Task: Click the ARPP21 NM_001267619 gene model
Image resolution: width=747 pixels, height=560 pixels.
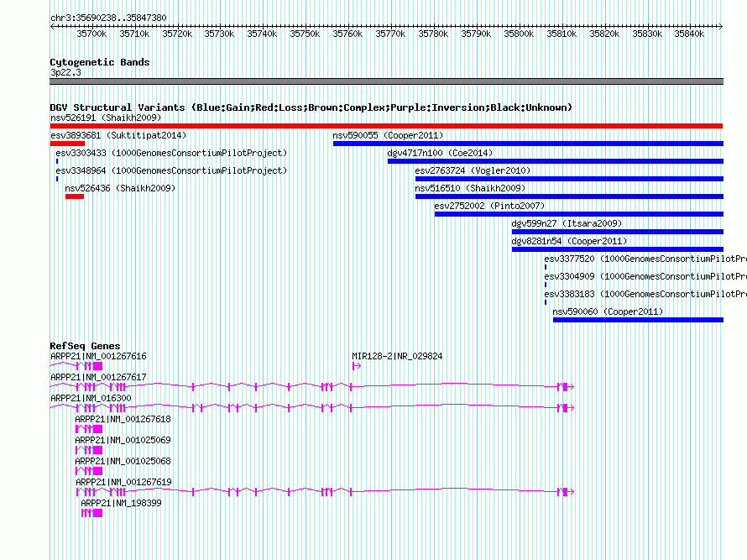Action: [x=326, y=491]
